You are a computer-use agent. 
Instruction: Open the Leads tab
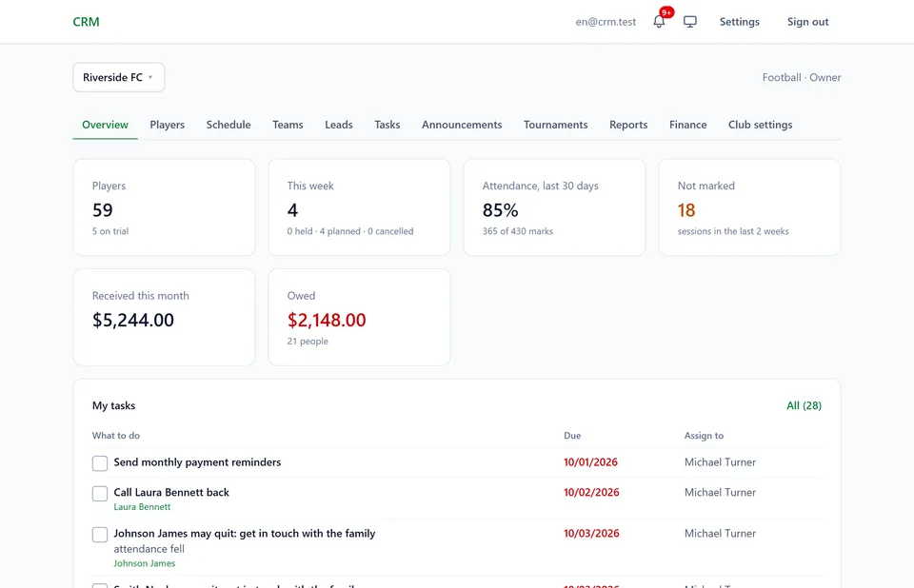coord(339,125)
